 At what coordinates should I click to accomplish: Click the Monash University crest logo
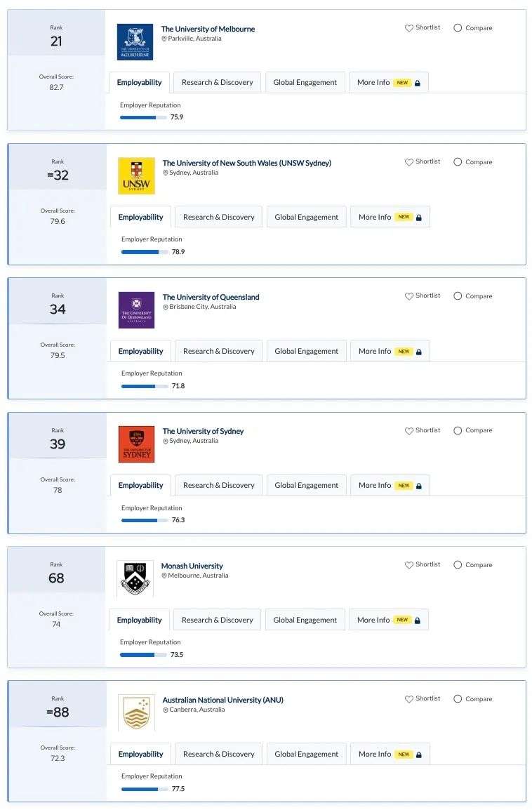pos(135,578)
